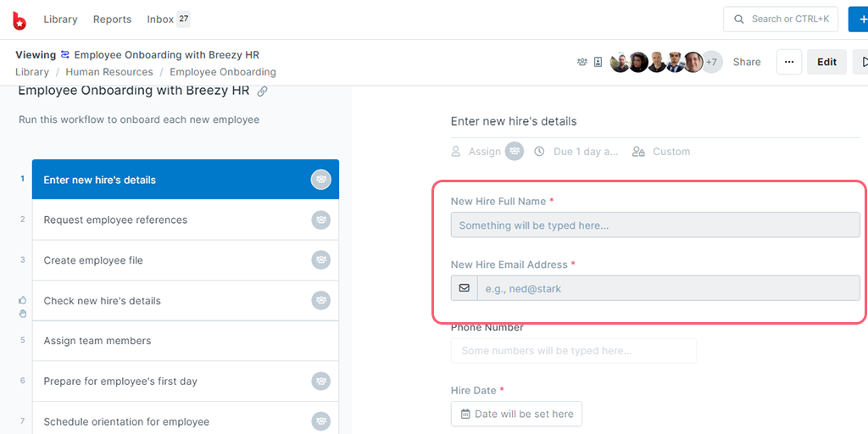Click the assigned group avatar beside Assign
This screenshot has height=434, width=868.
tap(515, 151)
